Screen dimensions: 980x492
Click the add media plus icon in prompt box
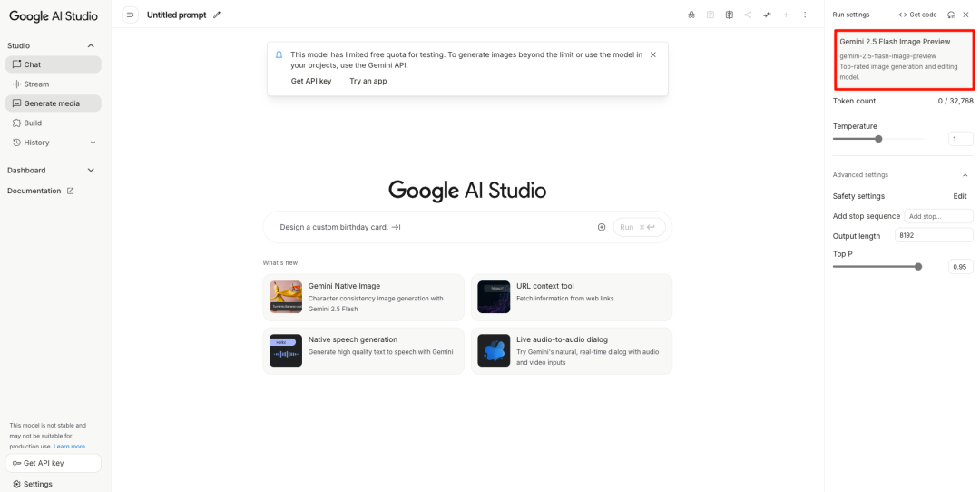[602, 227]
